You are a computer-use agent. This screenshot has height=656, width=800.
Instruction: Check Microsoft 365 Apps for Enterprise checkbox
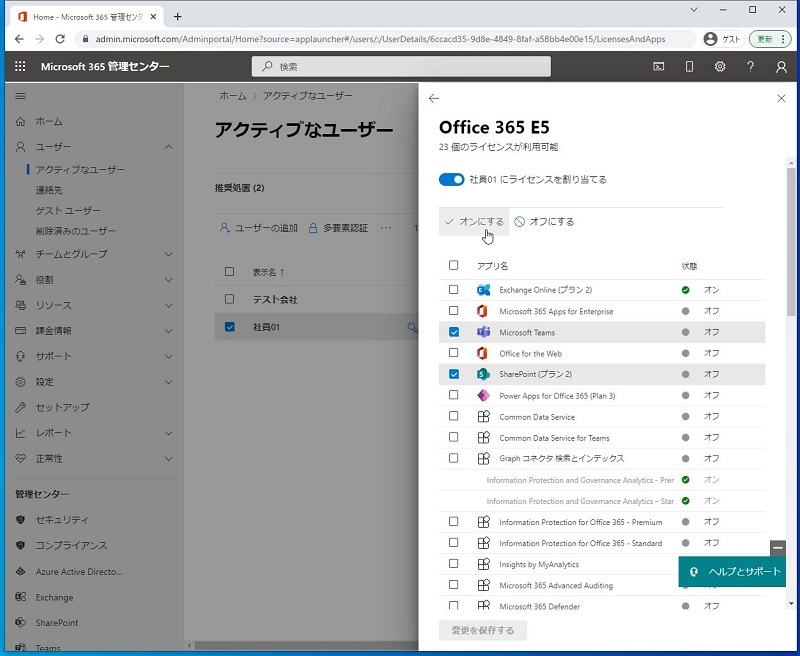pyautogui.click(x=454, y=311)
